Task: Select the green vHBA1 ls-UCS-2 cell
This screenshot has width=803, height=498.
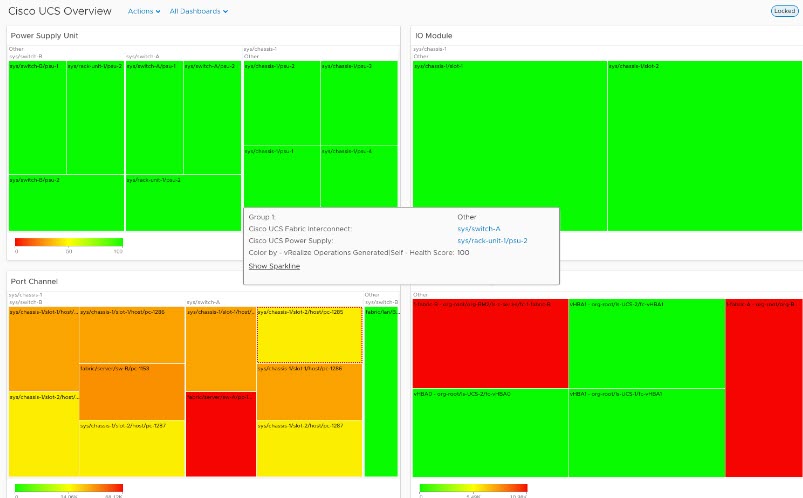Action: (647, 344)
